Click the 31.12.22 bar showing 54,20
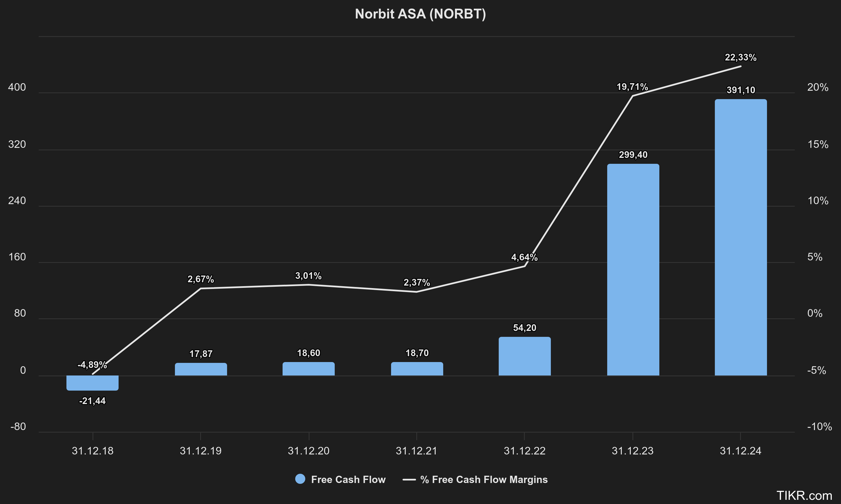This screenshot has width=841, height=504. pyautogui.click(x=525, y=357)
